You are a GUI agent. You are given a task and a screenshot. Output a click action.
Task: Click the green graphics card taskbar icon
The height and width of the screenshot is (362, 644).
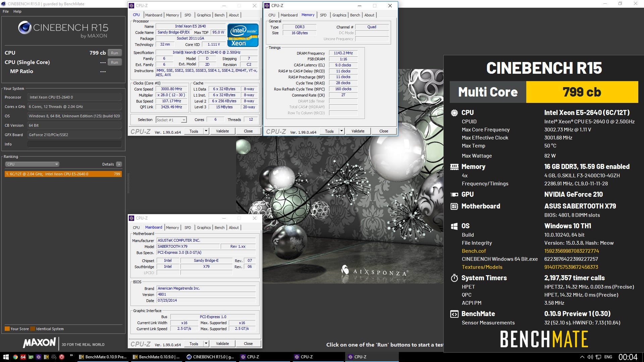tap(31, 357)
